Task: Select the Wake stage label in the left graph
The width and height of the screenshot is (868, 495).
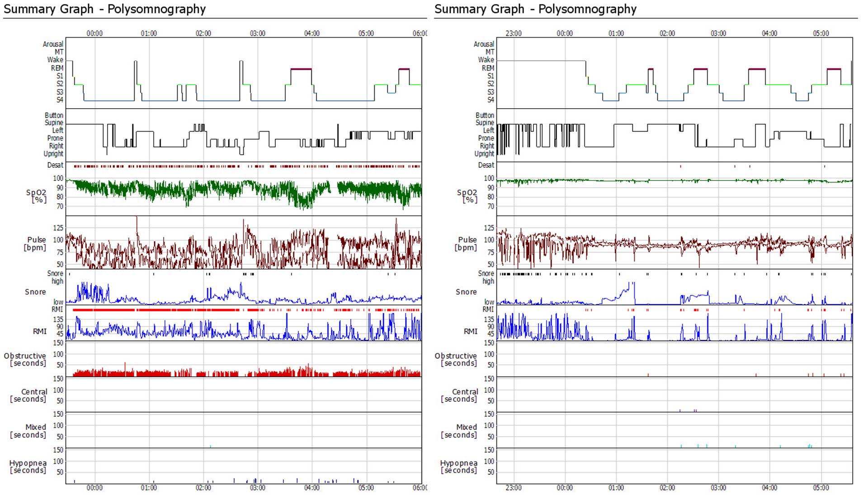Action: pos(55,60)
